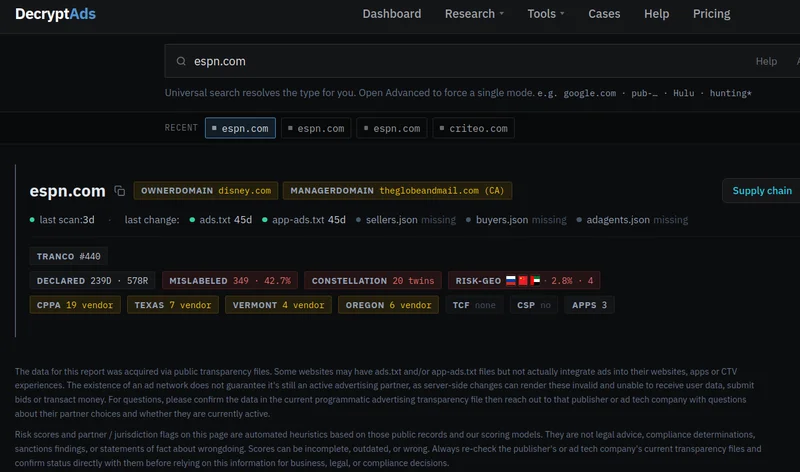The width and height of the screenshot is (800, 472).
Task: Click the google.com example query
Action: coord(589,93)
